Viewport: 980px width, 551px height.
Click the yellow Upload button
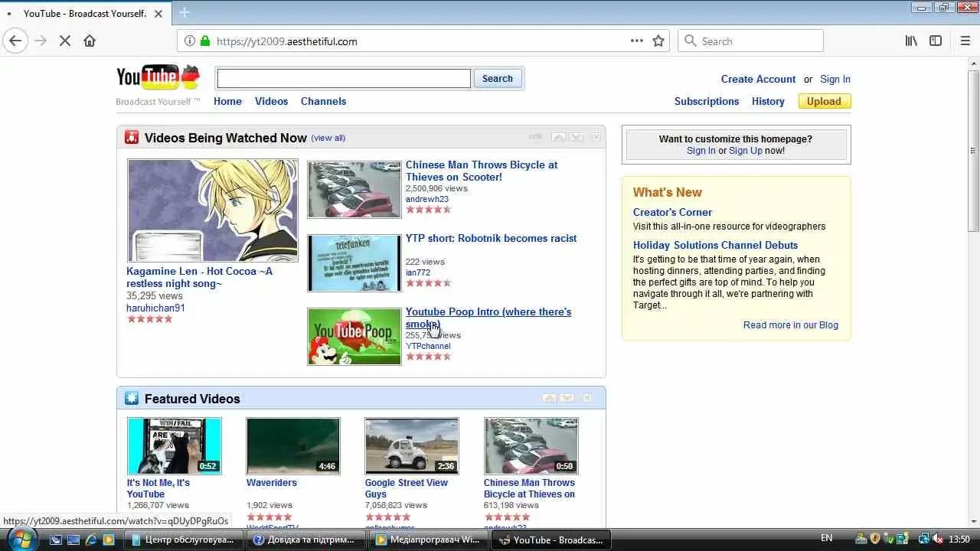click(824, 101)
